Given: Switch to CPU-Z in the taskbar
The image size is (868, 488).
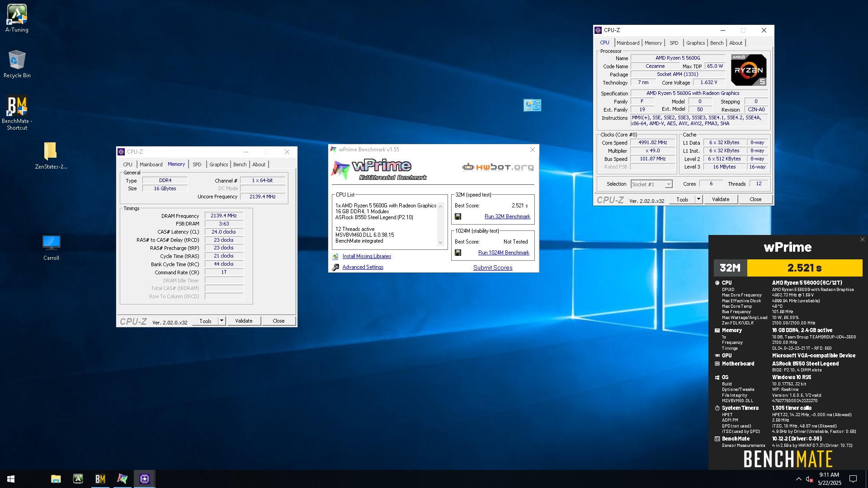Looking at the screenshot, I should coord(145,479).
